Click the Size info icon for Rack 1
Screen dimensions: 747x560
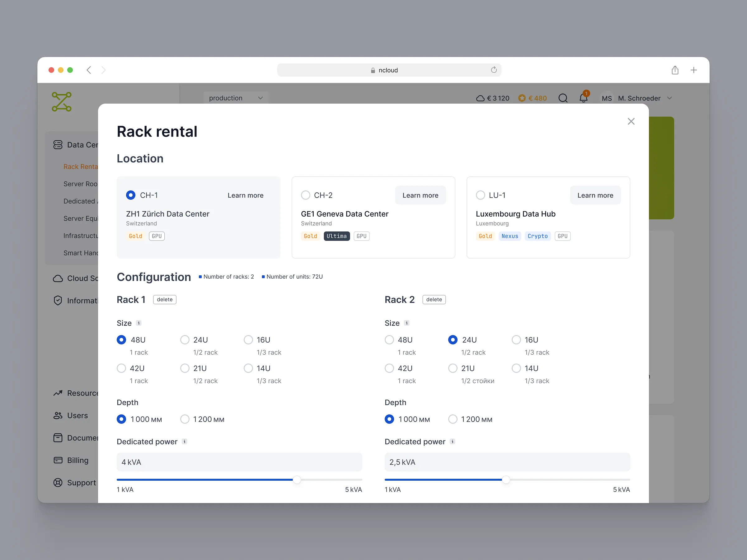tap(139, 323)
